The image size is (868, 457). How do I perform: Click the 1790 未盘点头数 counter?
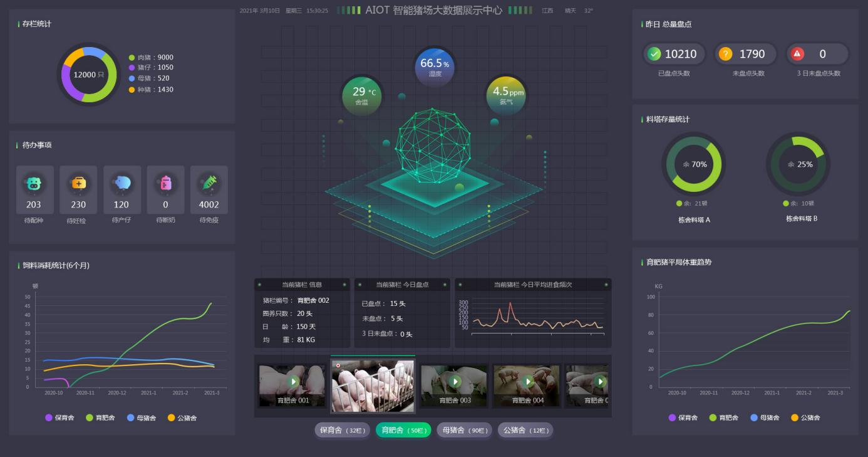tap(745, 54)
